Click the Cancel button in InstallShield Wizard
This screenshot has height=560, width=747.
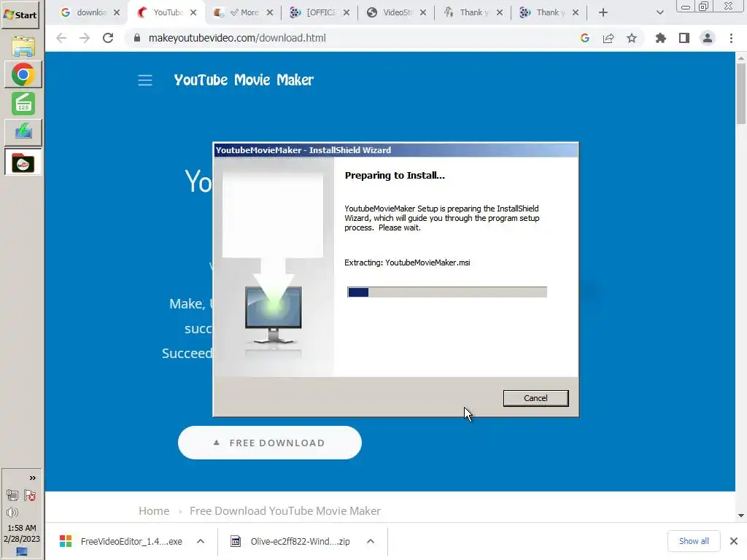tap(535, 398)
